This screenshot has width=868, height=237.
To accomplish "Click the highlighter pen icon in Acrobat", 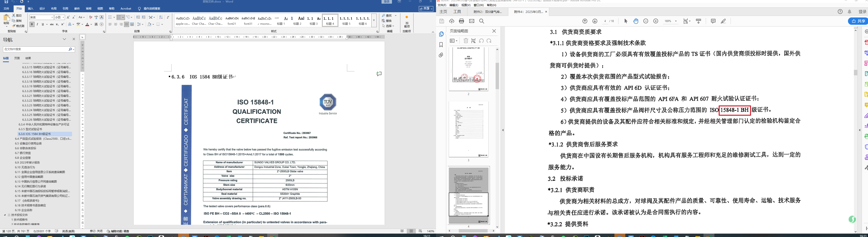I will 723,21.
